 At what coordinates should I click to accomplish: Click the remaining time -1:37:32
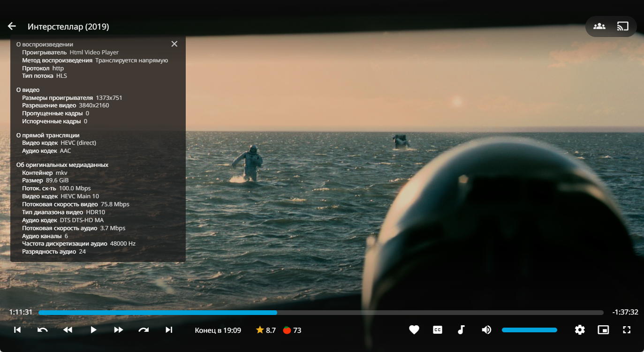click(x=625, y=312)
